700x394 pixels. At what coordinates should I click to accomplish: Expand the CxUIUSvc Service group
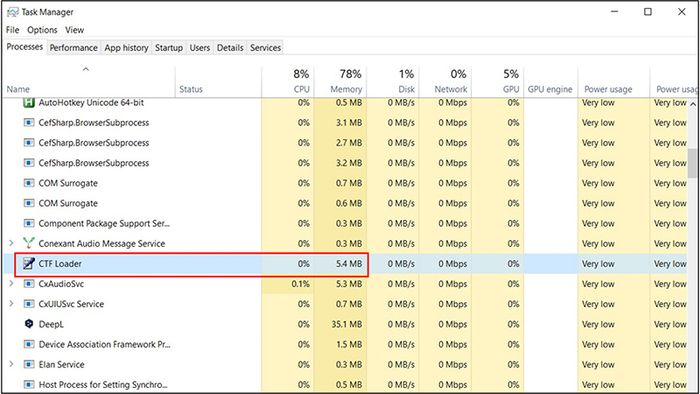click(x=11, y=304)
